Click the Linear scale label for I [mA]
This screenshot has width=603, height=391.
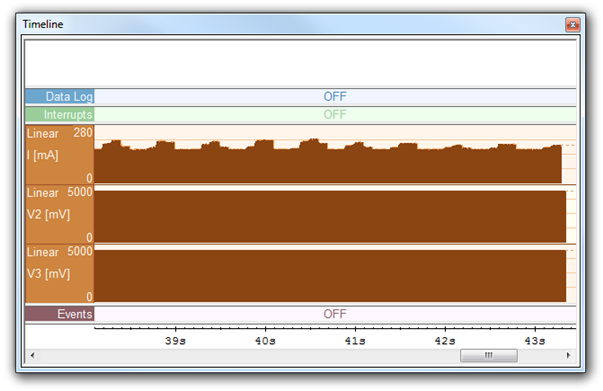[43, 133]
